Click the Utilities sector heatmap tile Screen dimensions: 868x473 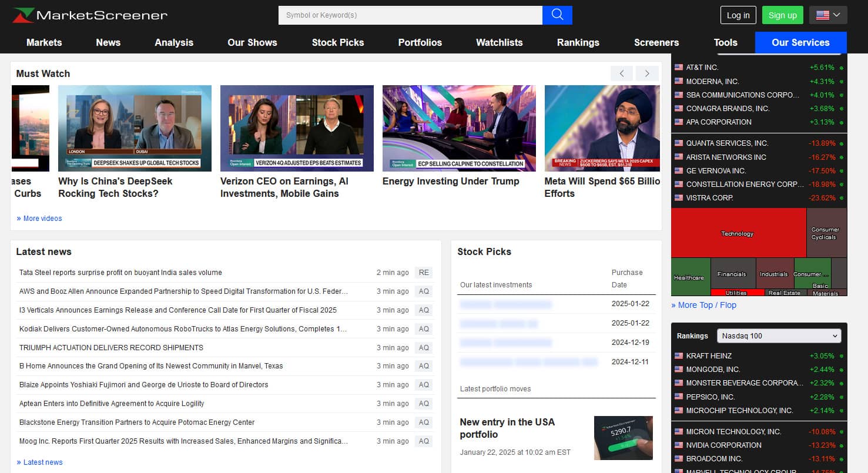tap(736, 293)
